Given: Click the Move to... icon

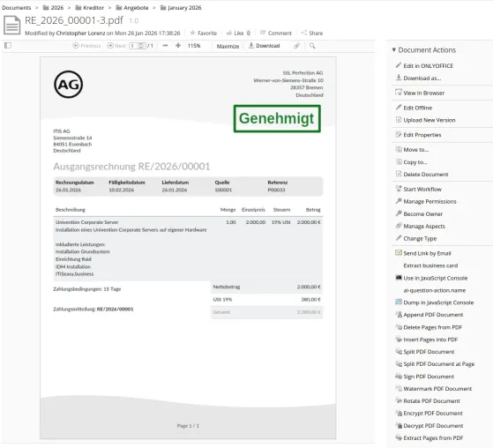Looking at the screenshot, I should (x=399, y=149).
